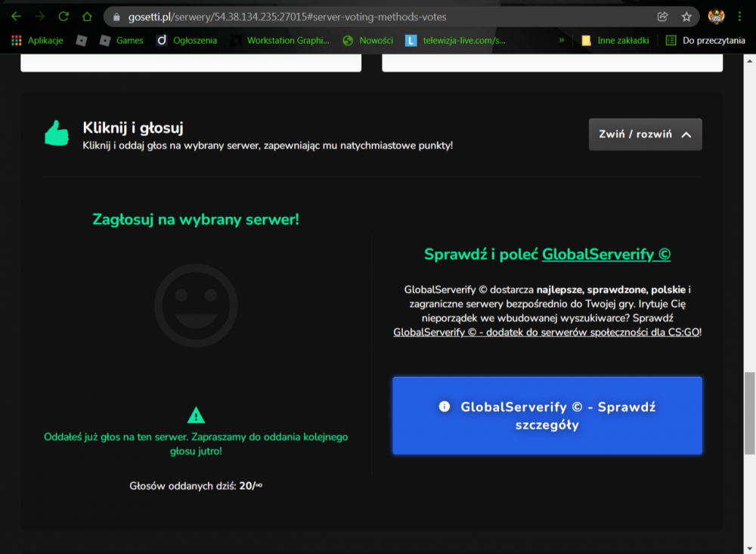Click the Oddałeś już głos message
Image resolution: width=756 pixels, height=554 pixels.
coord(196,444)
